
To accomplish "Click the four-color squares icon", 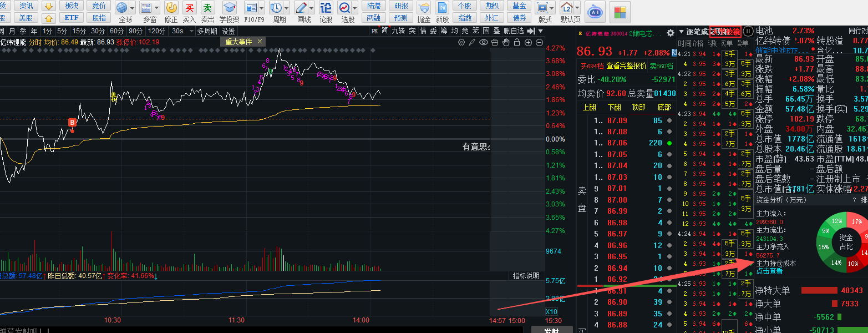I will tap(620, 11).
